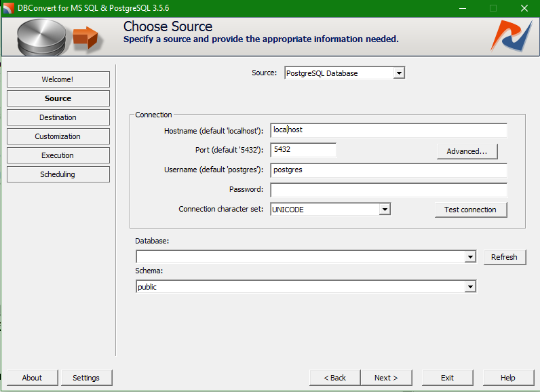
Task: Expand the Schema dropdown arrow
Action: (x=470, y=287)
